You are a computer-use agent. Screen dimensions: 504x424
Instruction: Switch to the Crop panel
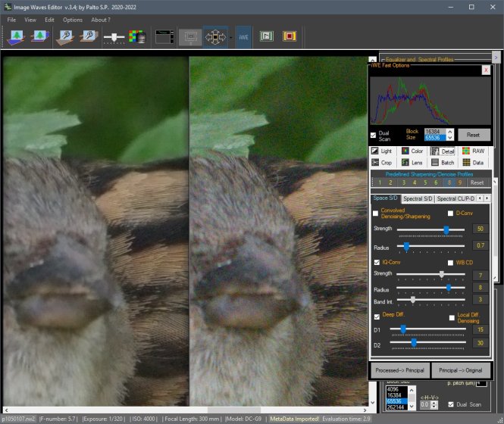(x=382, y=163)
